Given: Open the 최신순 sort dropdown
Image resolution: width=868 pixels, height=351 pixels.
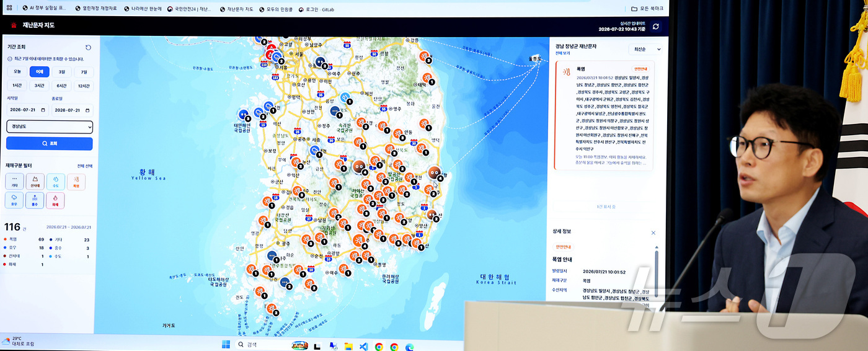Looking at the screenshot, I should [x=646, y=49].
